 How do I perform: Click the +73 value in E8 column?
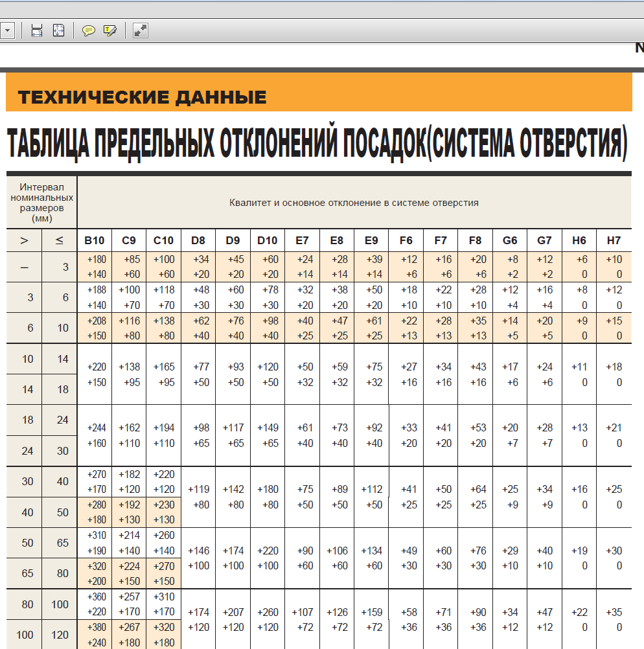(339, 427)
